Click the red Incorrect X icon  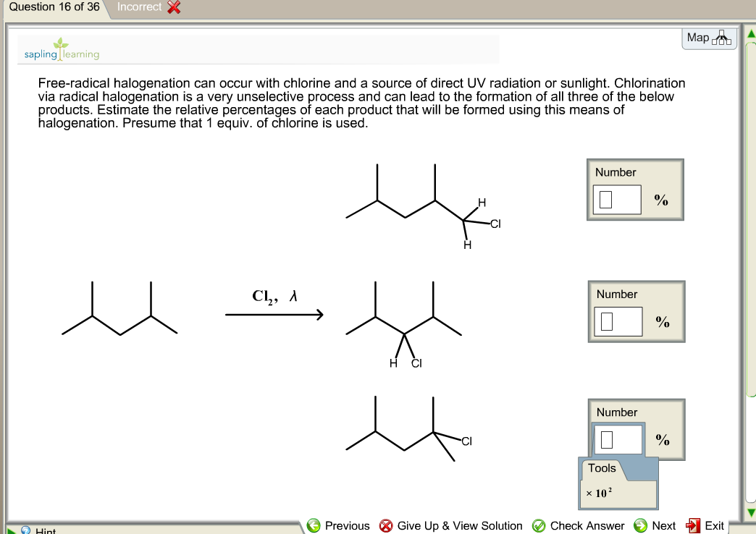point(174,7)
